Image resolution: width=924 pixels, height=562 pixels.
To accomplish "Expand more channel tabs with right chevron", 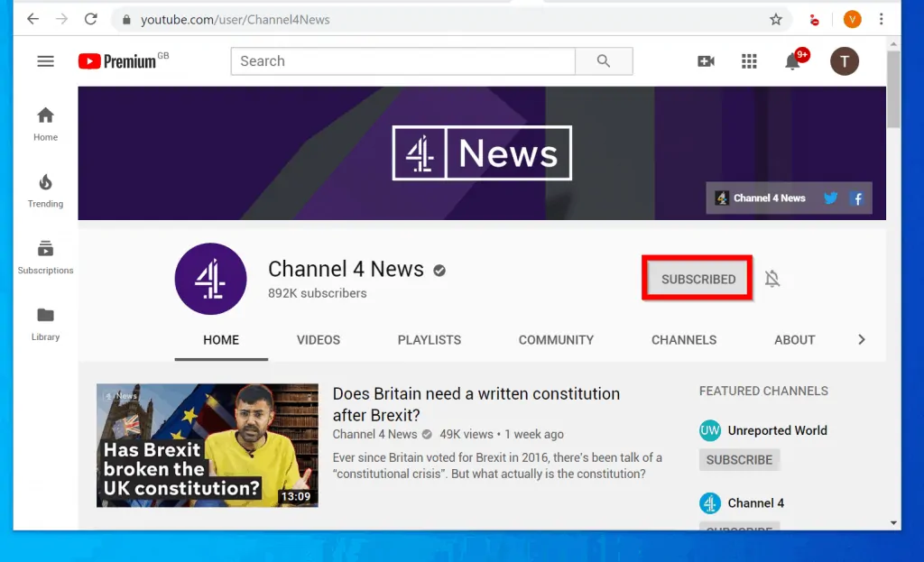I will click(x=862, y=339).
